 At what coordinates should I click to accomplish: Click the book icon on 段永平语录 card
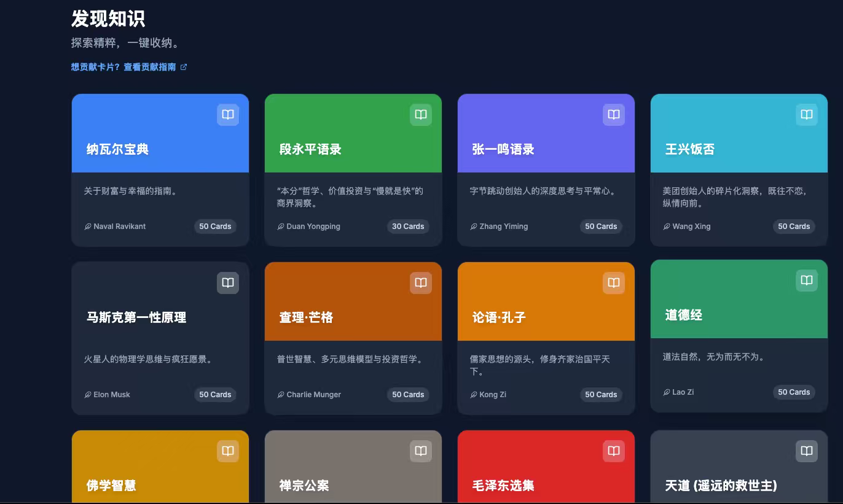[420, 115]
